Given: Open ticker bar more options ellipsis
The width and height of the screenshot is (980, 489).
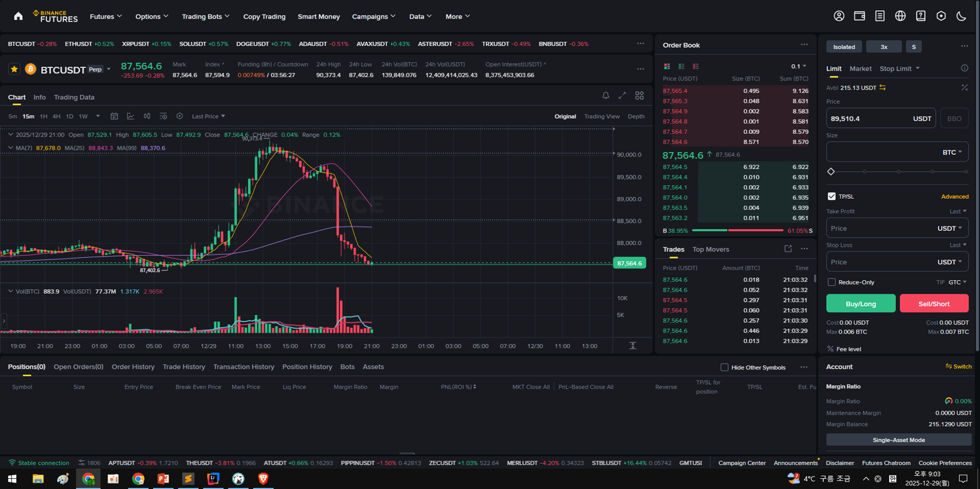Looking at the screenshot, I should click(x=641, y=43).
